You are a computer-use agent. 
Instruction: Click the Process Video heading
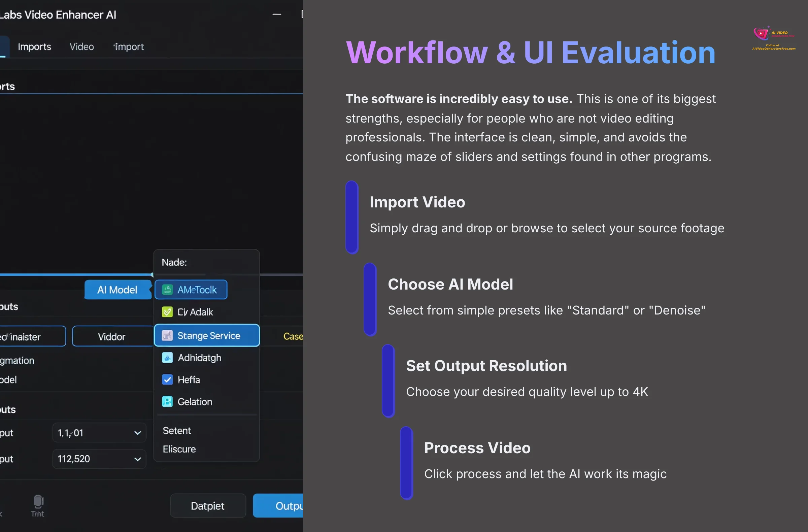(x=477, y=448)
